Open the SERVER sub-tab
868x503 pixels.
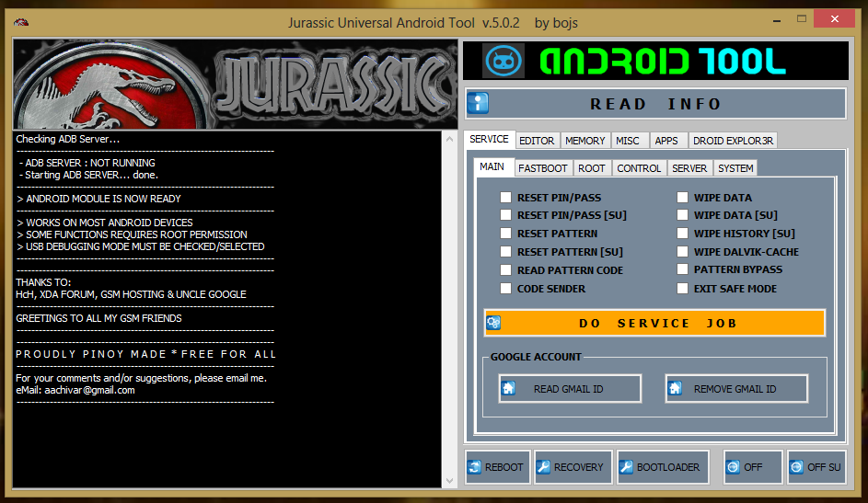pyautogui.click(x=689, y=168)
